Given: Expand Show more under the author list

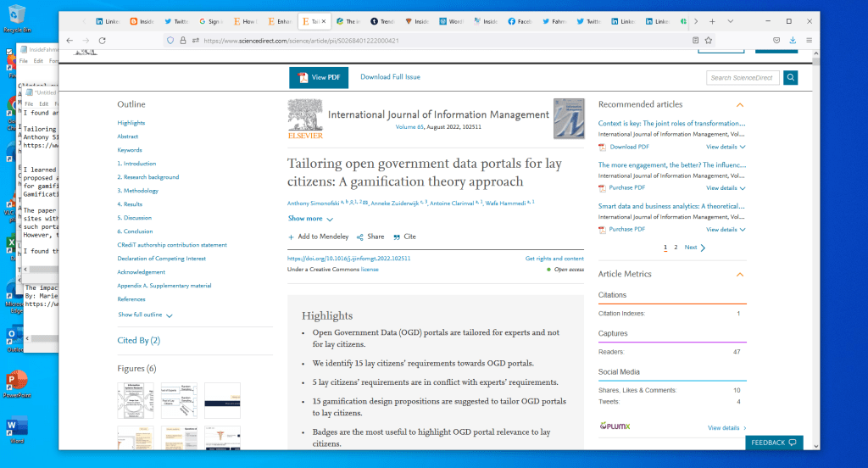Looking at the screenshot, I should pos(310,219).
